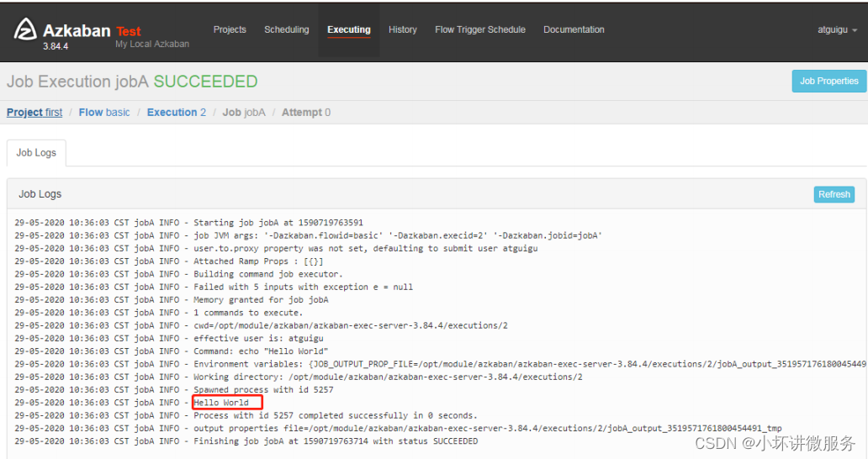
Task: Click the Job Properties button
Action: [828, 82]
